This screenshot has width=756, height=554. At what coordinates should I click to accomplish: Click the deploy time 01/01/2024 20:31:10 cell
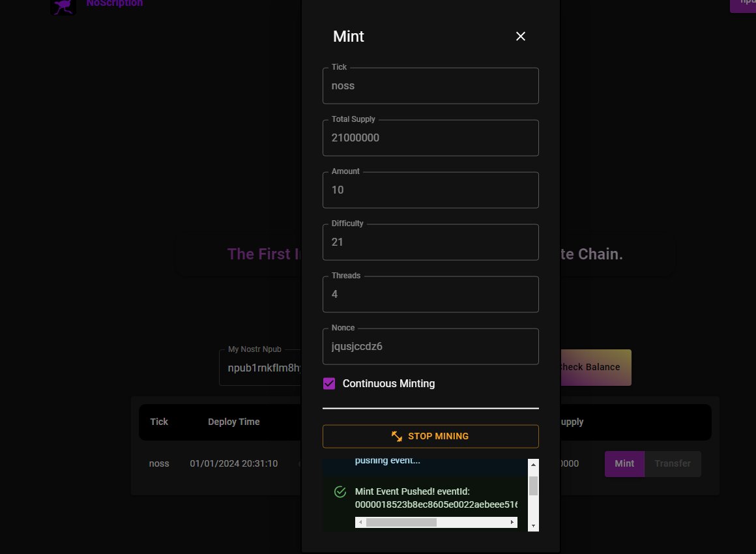pos(234,463)
